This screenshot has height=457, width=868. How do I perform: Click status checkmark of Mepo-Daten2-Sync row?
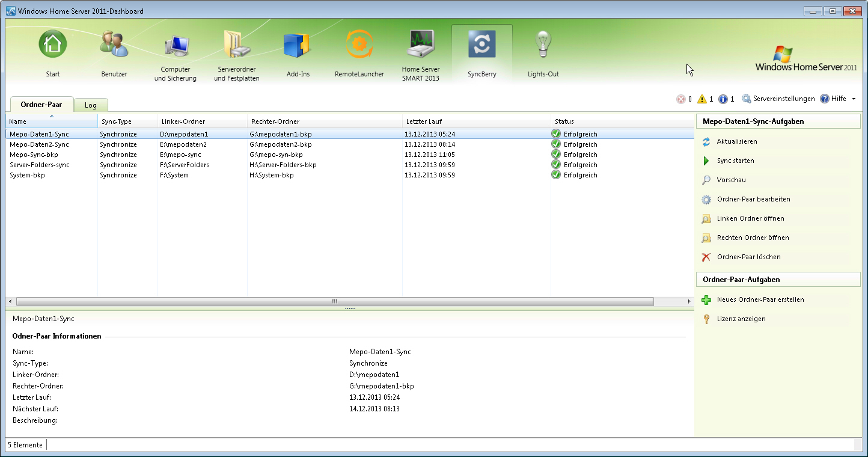556,144
